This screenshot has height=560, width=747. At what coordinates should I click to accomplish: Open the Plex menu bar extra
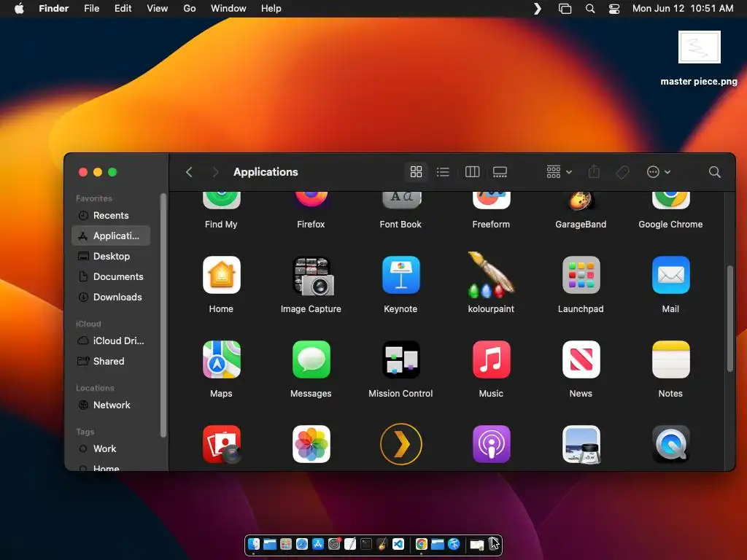[538, 9]
